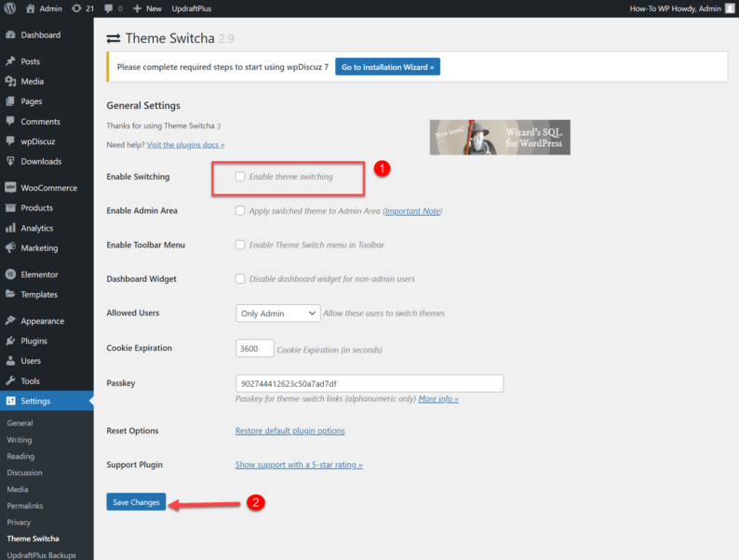Check Apply switched theme to Admin Area
The image size is (739, 560).
point(240,210)
